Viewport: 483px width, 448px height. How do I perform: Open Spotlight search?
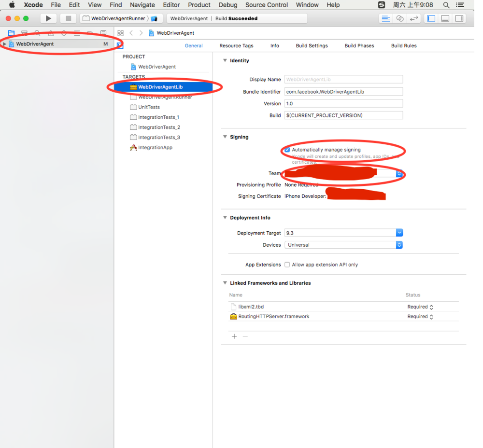(x=446, y=5)
